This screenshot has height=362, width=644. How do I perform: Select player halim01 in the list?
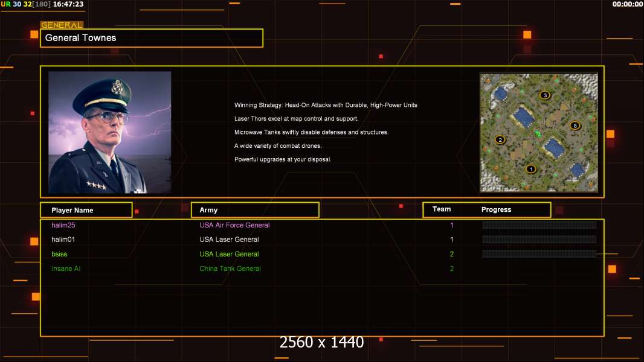(63, 240)
